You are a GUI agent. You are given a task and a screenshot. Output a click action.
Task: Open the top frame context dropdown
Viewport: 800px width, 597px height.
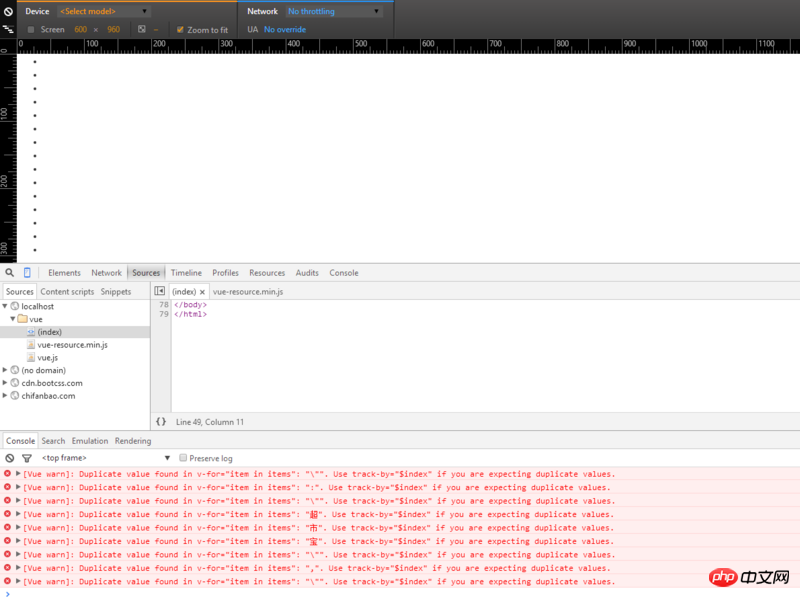106,458
